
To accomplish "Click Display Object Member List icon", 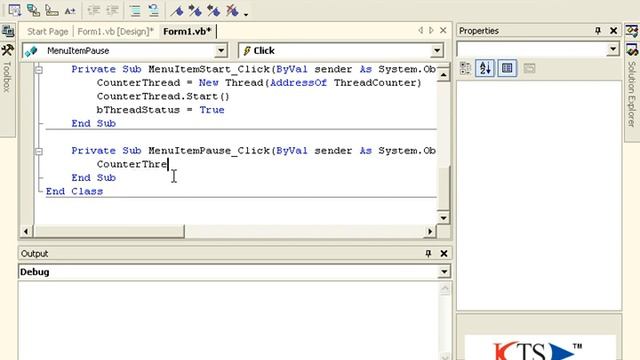I will [x=15, y=10].
